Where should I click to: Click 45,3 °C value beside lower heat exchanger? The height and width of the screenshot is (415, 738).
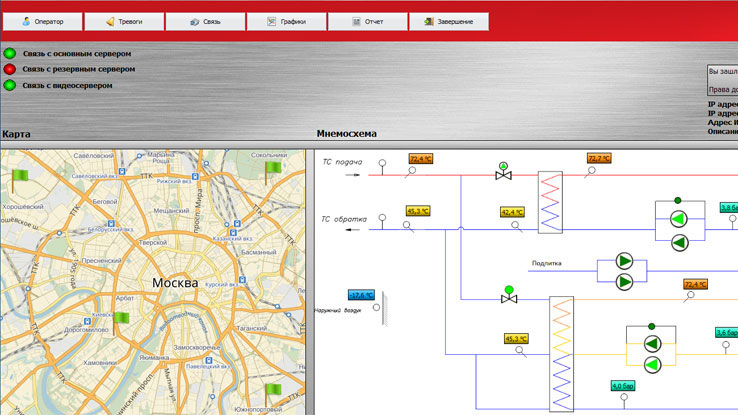516,338
